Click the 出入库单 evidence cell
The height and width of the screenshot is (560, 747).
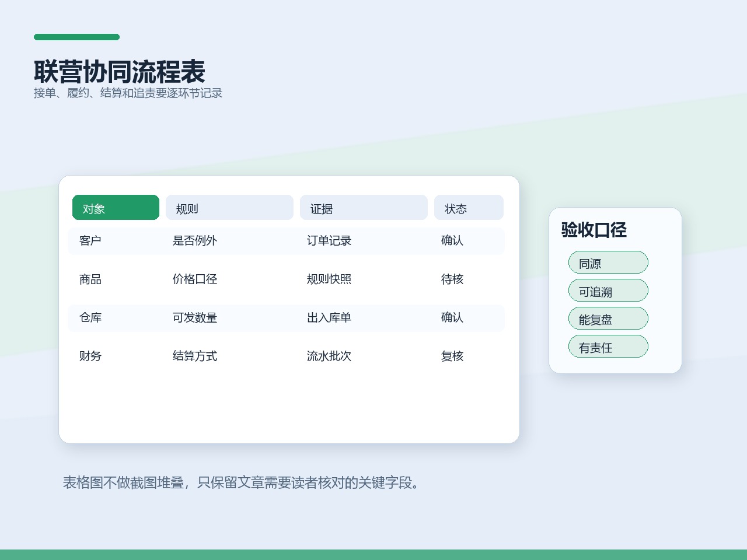point(329,318)
